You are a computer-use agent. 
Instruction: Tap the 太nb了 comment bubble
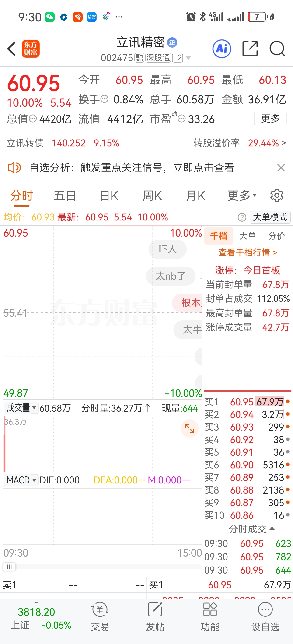click(x=171, y=276)
